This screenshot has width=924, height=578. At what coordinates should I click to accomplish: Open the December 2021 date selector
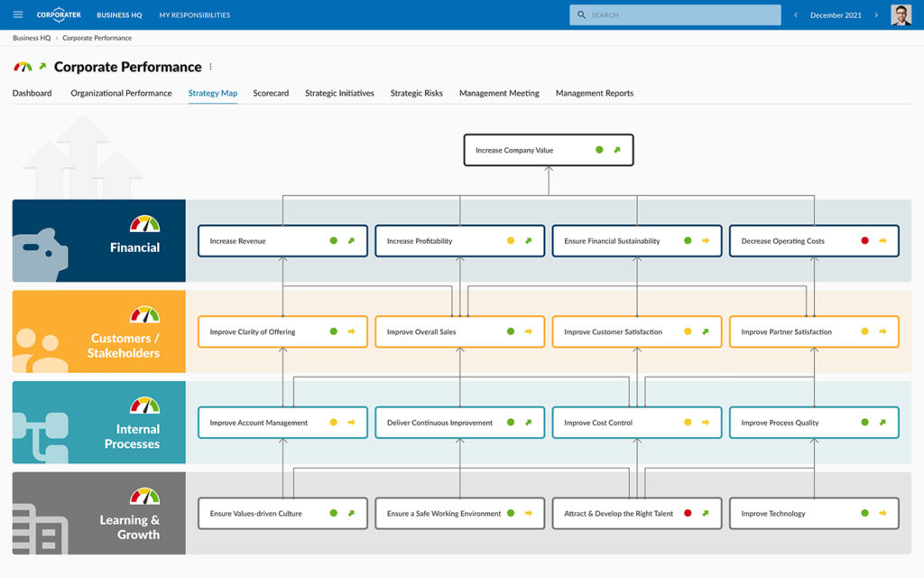835,14
